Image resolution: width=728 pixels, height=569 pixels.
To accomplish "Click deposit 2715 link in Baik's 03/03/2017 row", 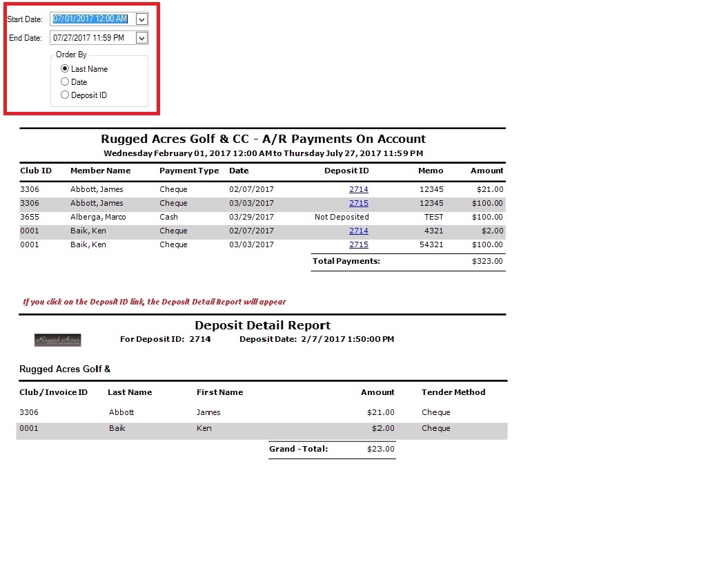I will coord(358,244).
